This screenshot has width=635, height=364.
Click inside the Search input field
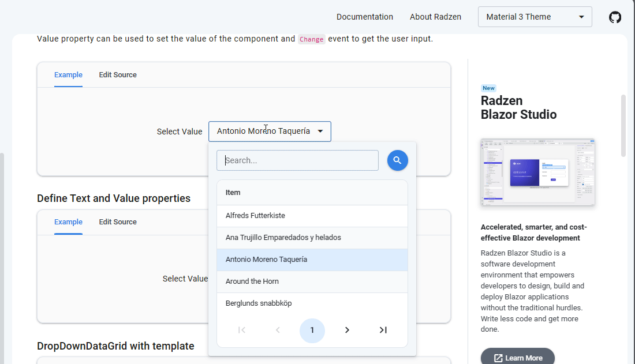click(297, 160)
